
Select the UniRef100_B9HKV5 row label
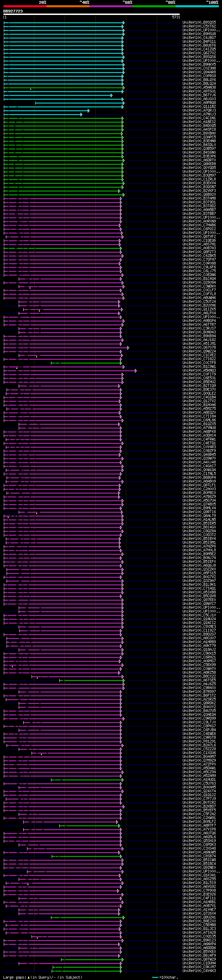click(x=199, y=64)
